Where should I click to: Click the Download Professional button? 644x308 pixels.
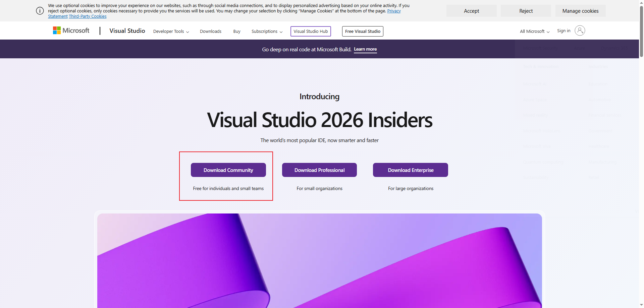tap(319, 170)
